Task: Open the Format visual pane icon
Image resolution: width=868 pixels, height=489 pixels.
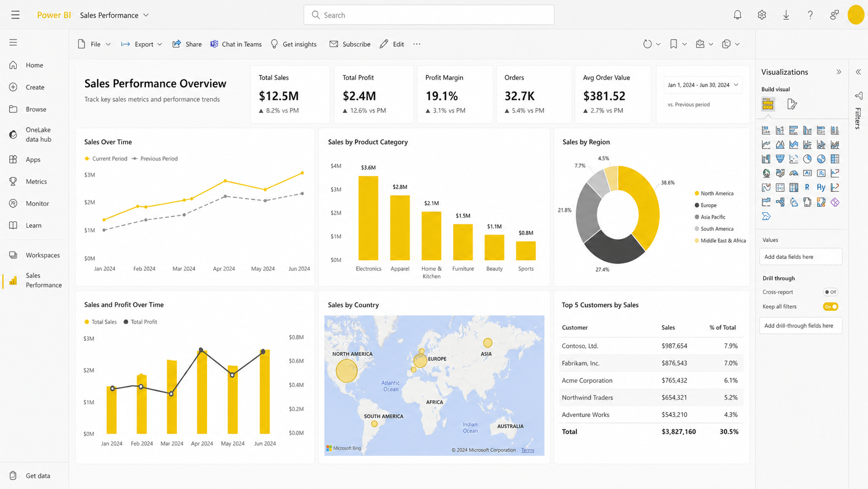Action: tap(792, 104)
